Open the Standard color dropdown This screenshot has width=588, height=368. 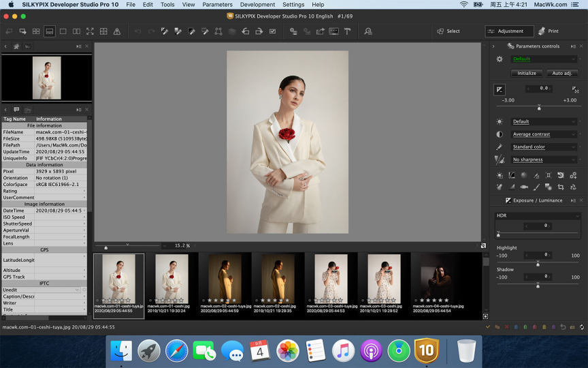[544, 147]
